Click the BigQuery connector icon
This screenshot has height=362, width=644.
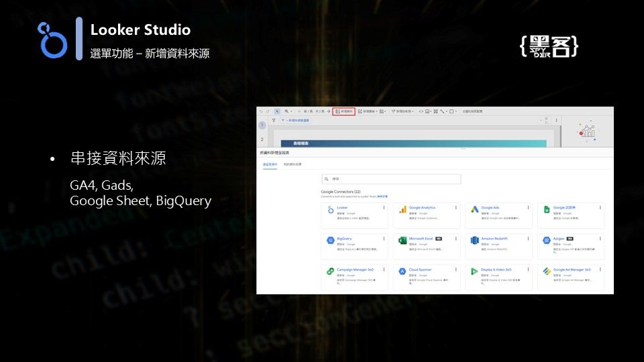coord(331,241)
